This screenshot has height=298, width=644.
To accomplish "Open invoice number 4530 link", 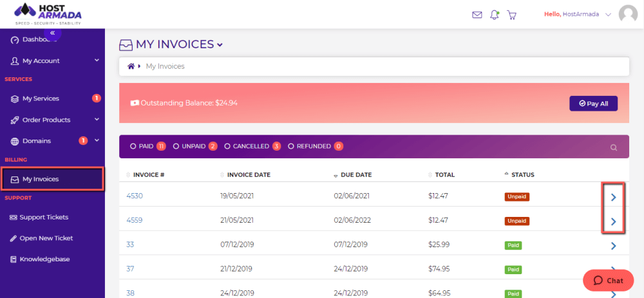I will pyautogui.click(x=135, y=196).
